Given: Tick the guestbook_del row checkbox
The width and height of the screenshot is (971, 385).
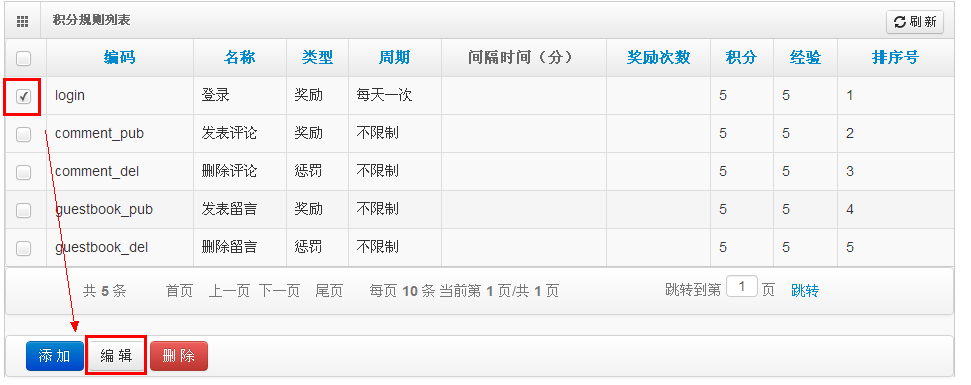Looking at the screenshot, I should 24,248.
